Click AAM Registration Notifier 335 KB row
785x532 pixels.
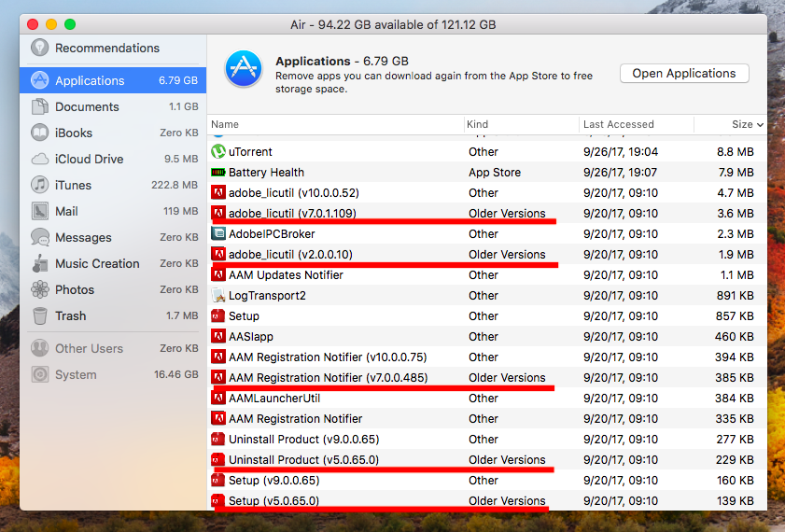click(x=486, y=418)
